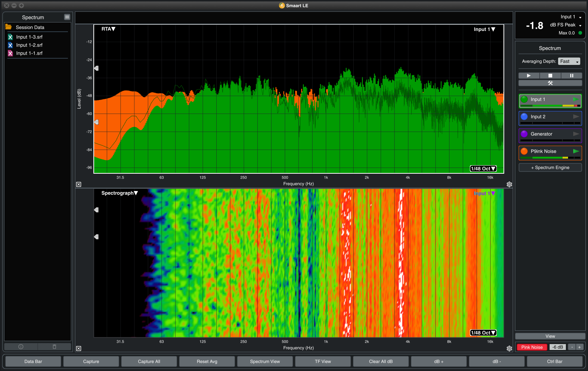Toggle the Pink Noise generator on
Screen dimensions: 588x371
[x=532, y=347]
